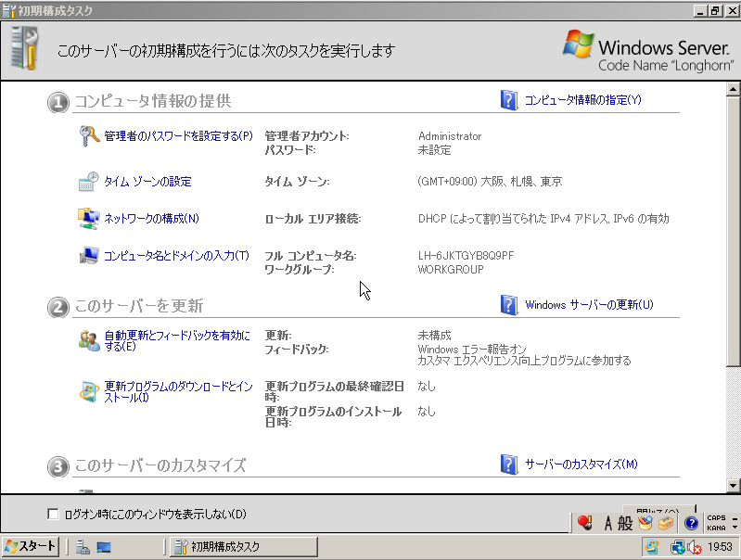Click the IME conversion mode '般' indicator

coord(625,523)
